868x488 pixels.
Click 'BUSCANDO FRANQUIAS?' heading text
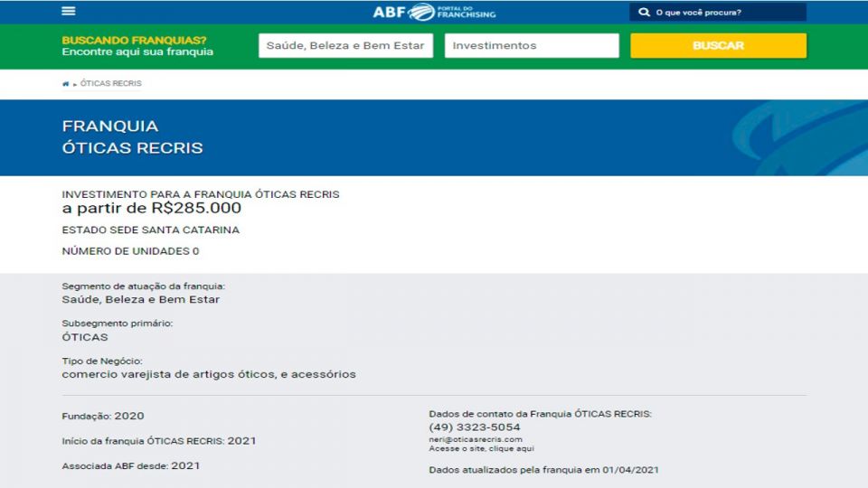pyautogui.click(x=134, y=41)
